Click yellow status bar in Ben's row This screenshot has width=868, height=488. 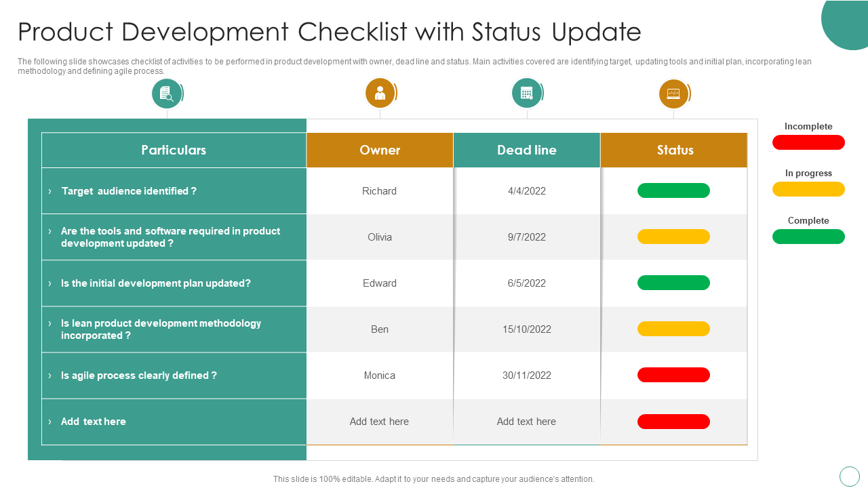(x=673, y=329)
